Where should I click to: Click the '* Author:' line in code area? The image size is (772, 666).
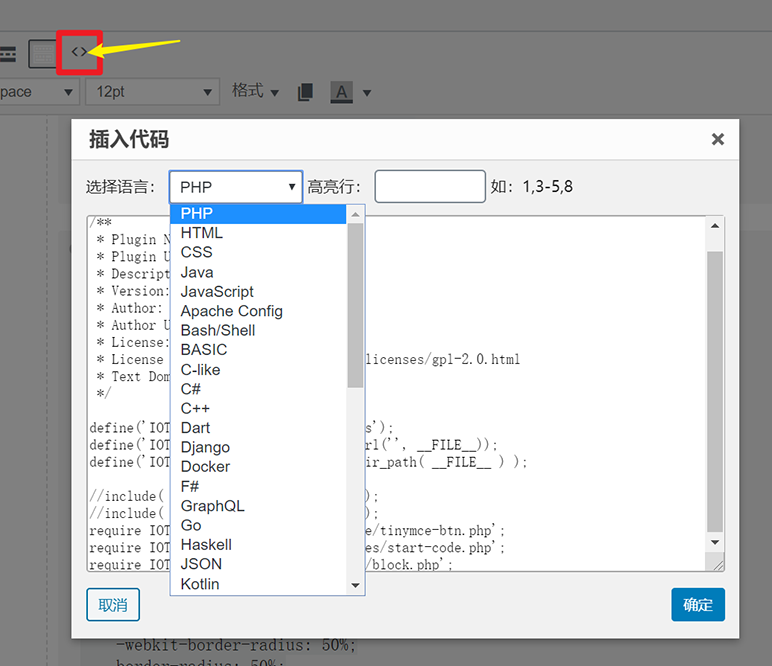[x=129, y=308]
